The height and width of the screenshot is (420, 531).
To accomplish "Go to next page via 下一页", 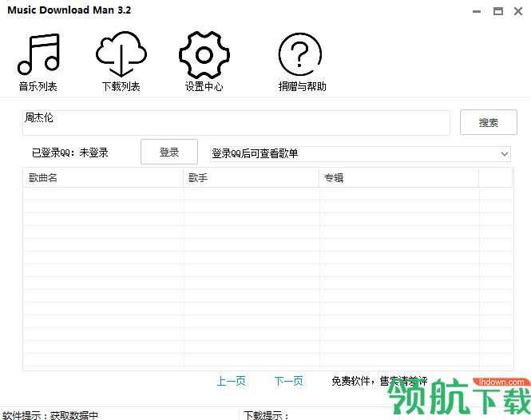I will (x=288, y=381).
